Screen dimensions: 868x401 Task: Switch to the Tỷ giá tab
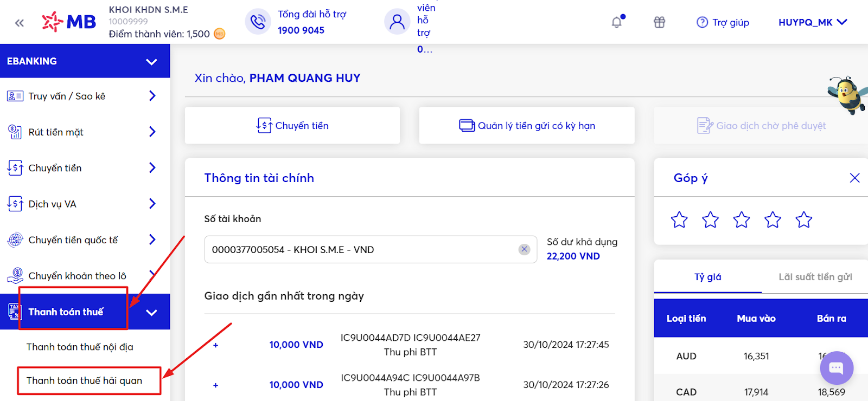click(708, 277)
